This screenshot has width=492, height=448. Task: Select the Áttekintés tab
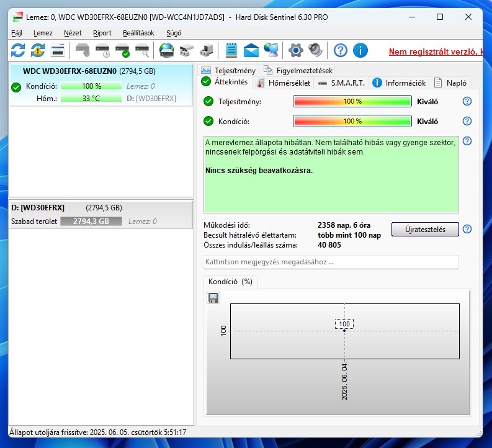click(x=225, y=82)
